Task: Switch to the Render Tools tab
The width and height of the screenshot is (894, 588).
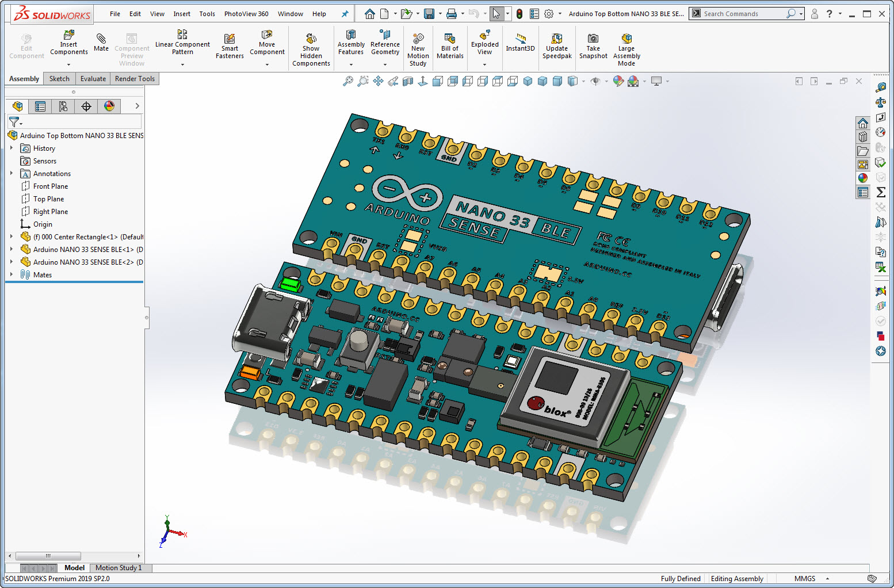Action: tap(135, 79)
